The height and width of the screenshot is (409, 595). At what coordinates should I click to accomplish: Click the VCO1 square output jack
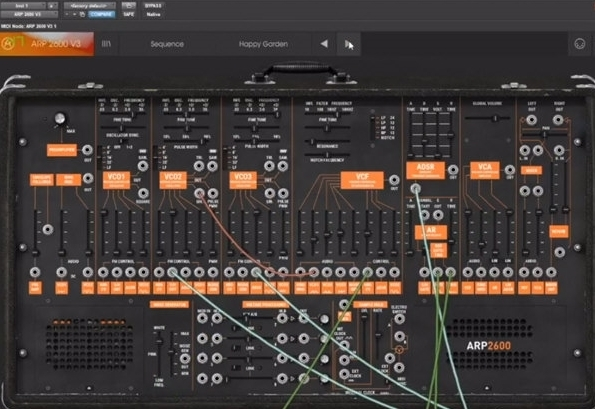coord(143,193)
